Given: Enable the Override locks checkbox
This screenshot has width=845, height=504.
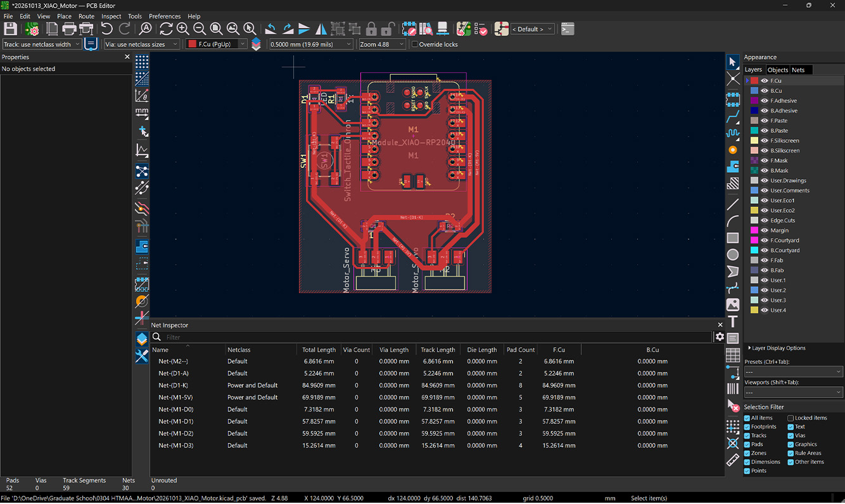Looking at the screenshot, I should [415, 44].
